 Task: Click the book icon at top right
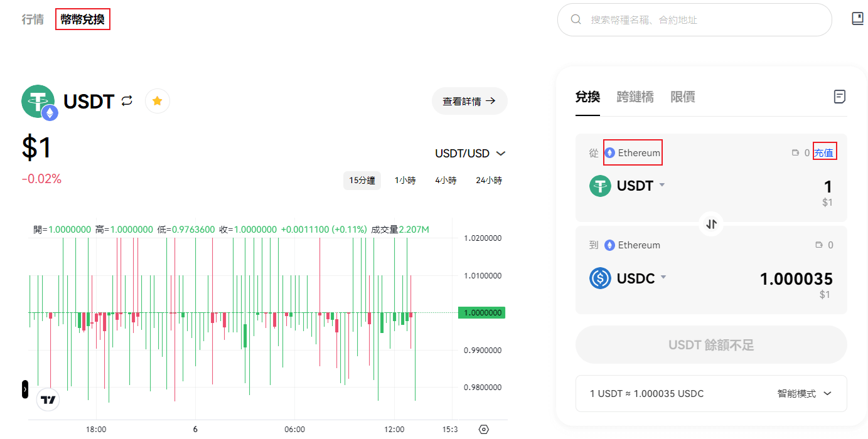[x=857, y=19]
